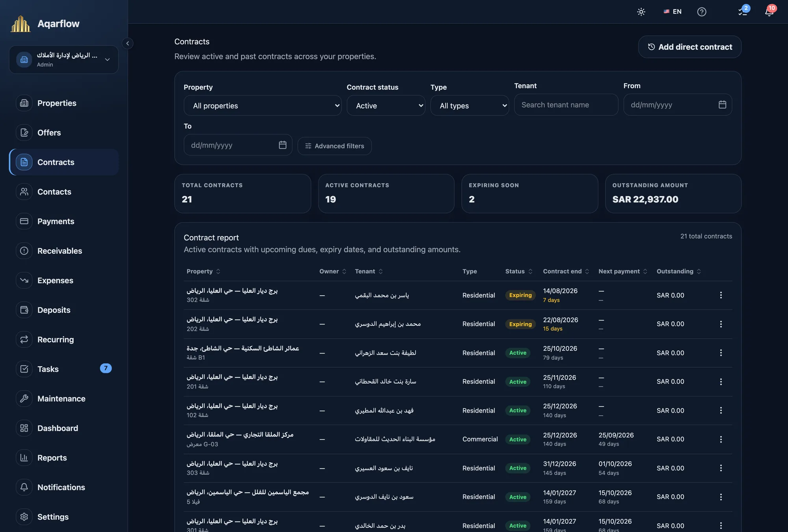
Task: Select the Contracts sidebar item
Action: (x=64, y=162)
